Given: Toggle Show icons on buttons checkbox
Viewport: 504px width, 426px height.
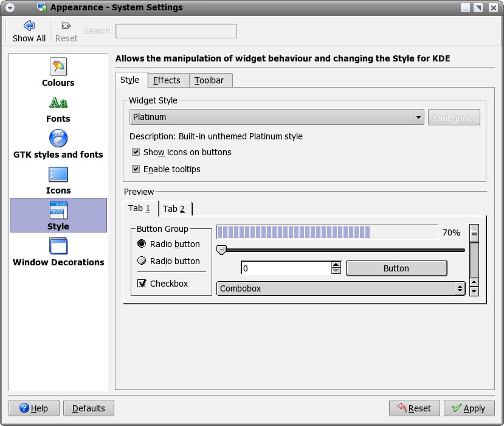Looking at the screenshot, I should tap(136, 152).
